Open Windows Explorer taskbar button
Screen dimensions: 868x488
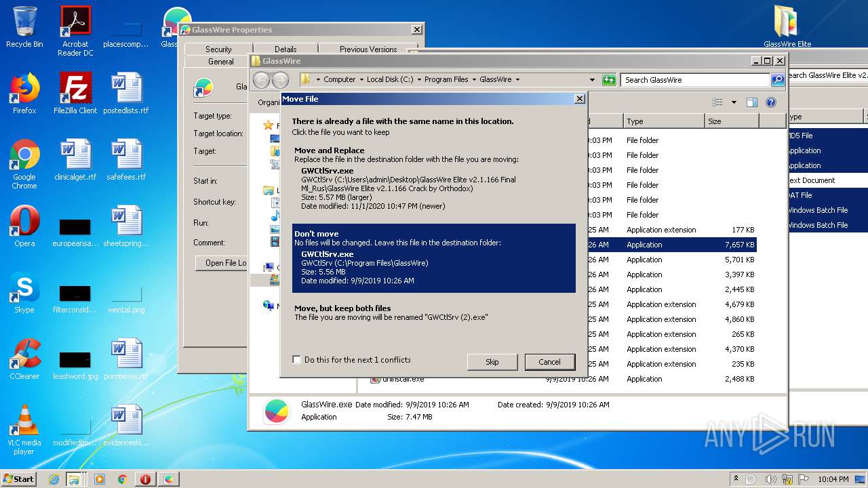pyautogui.click(x=74, y=479)
